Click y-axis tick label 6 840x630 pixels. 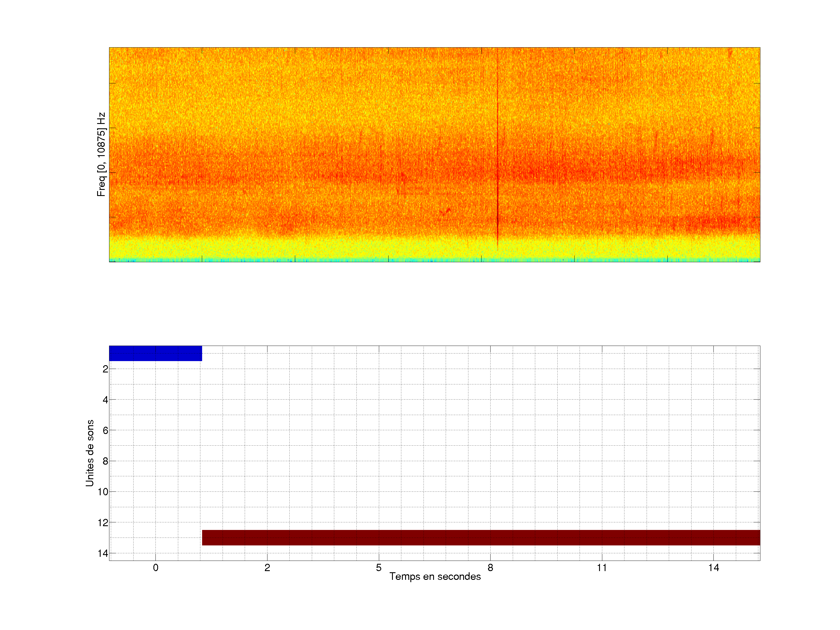coord(105,430)
